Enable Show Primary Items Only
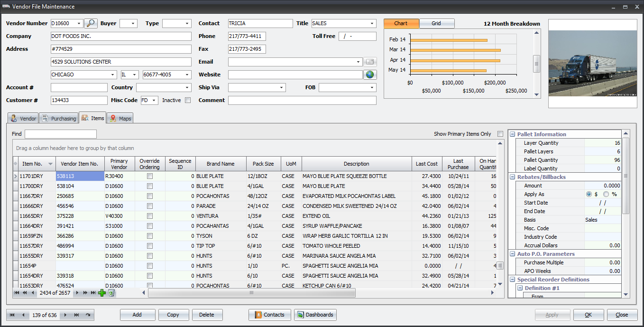 [500, 134]
